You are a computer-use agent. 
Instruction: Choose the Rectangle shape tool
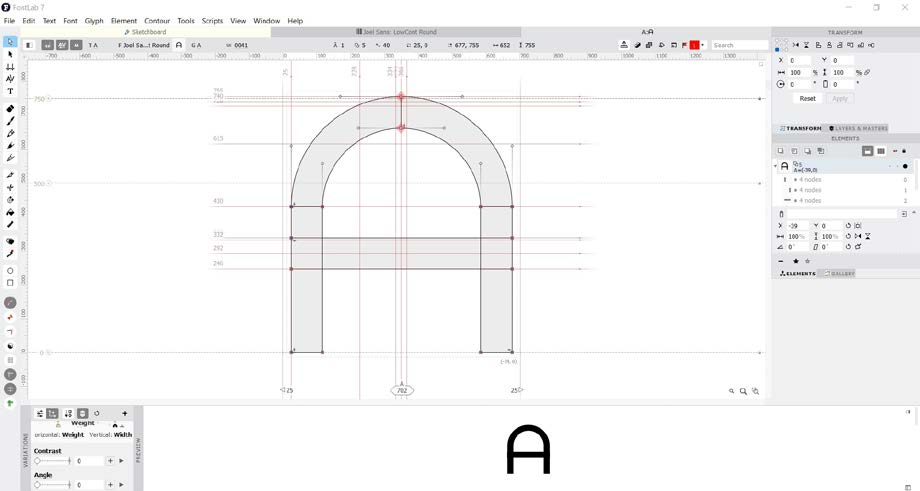10,283
